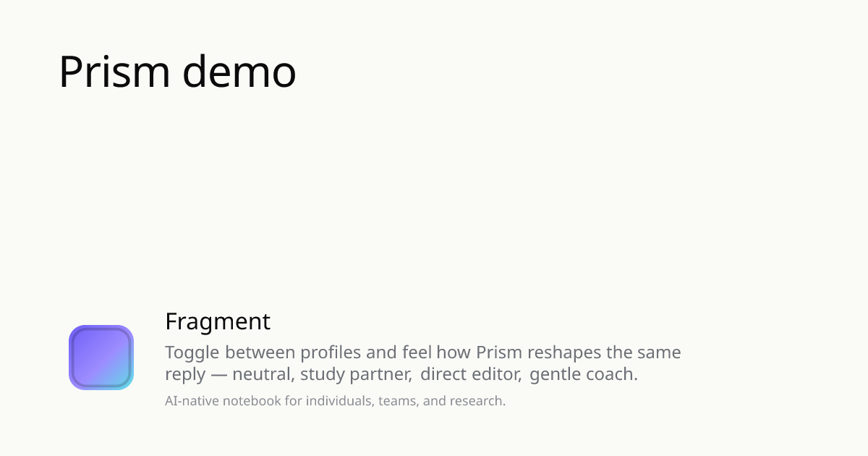Click "Toggle" at the start of the description
The height and width of the screenshot is (456, 868).
(x=192, y=352)
